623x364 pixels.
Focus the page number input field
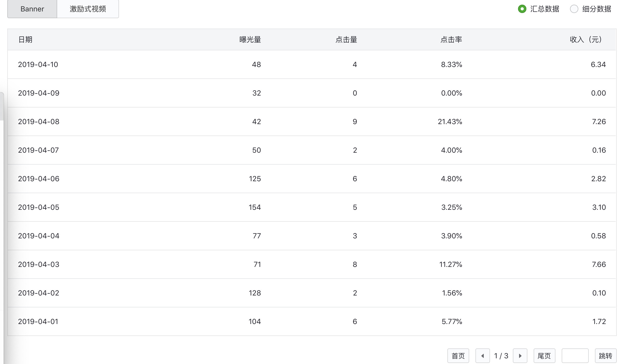coord(575,356)
